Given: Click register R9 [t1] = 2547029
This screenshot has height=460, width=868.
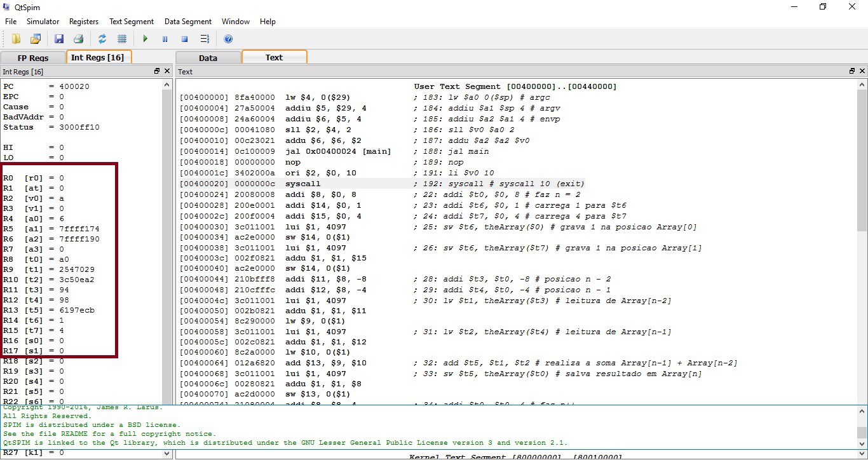Looking at the screenshot, I should pos(49,269).
